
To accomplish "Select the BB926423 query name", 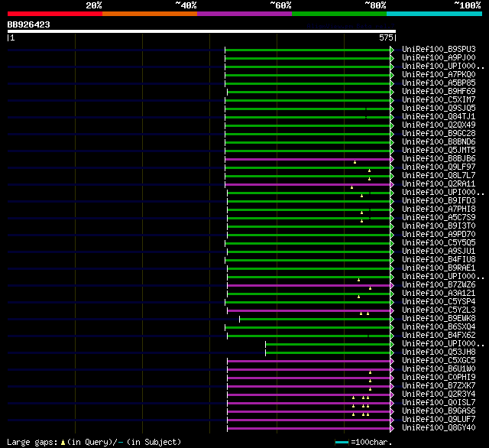I will [29, 24].
